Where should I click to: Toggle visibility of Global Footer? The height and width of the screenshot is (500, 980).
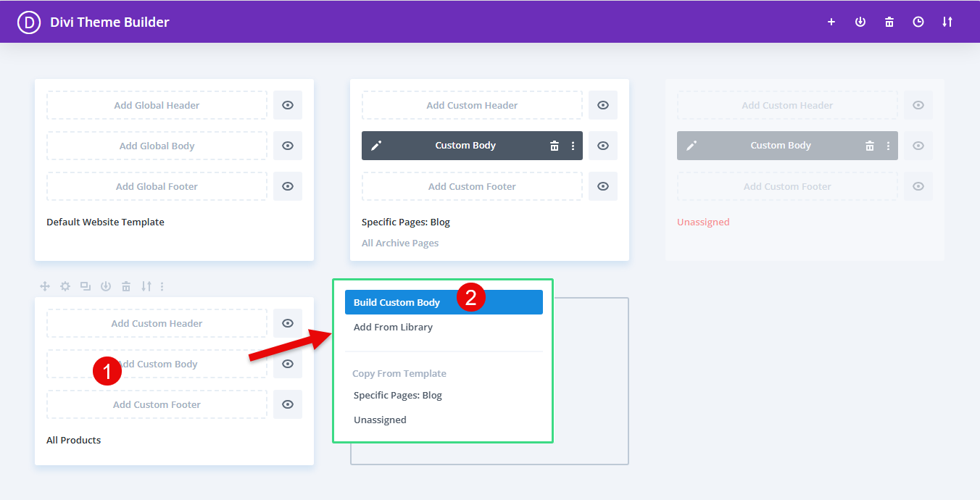[x=288, y=186]
